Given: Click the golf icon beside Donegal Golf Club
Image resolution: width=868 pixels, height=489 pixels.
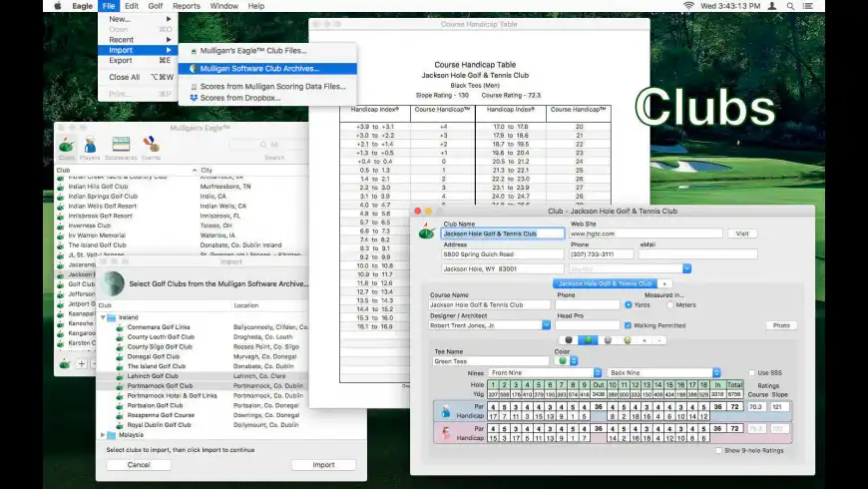Looking at the screenshot, I should pos(120,356).
